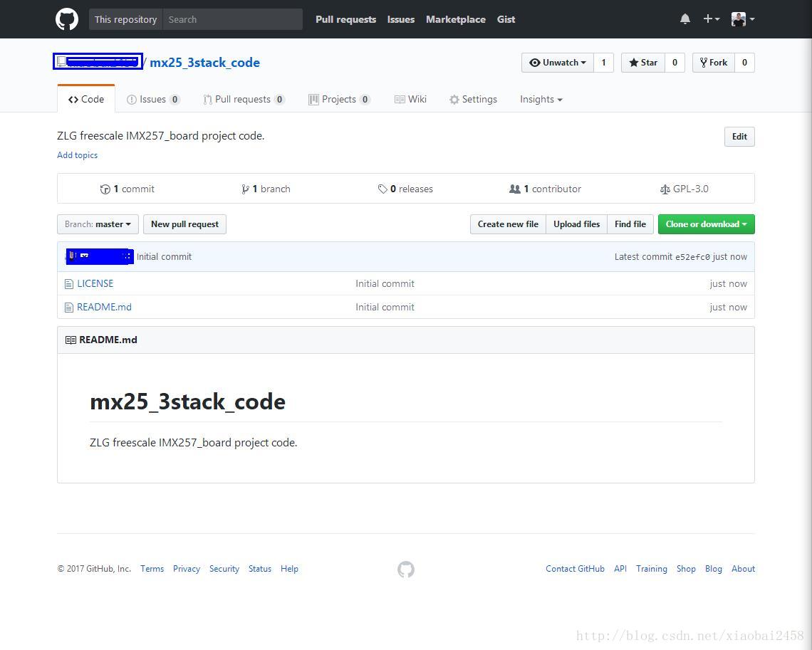
Task: Switch to the Projects tab
Action: tap(339, 100)
